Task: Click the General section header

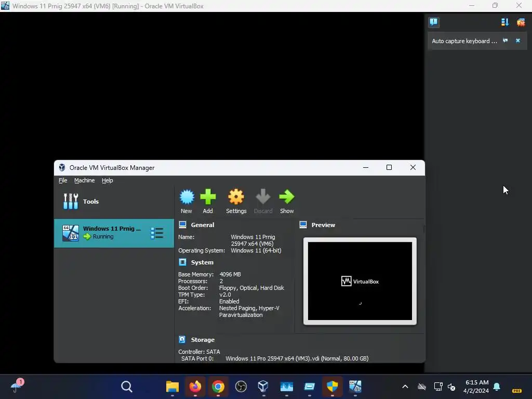Action: (x=203, y=225)
